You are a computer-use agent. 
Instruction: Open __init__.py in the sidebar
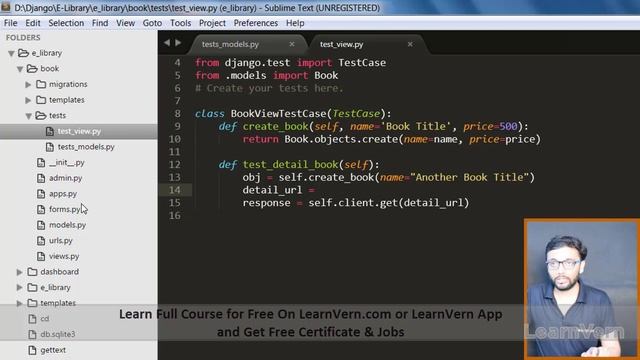pyautogui.click(x=67, y=162)
